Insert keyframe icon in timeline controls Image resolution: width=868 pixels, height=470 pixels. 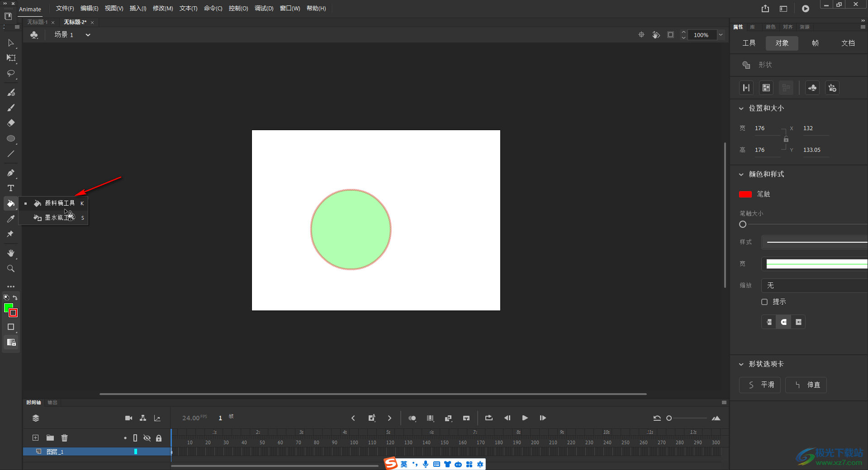[x=372, y=418]
